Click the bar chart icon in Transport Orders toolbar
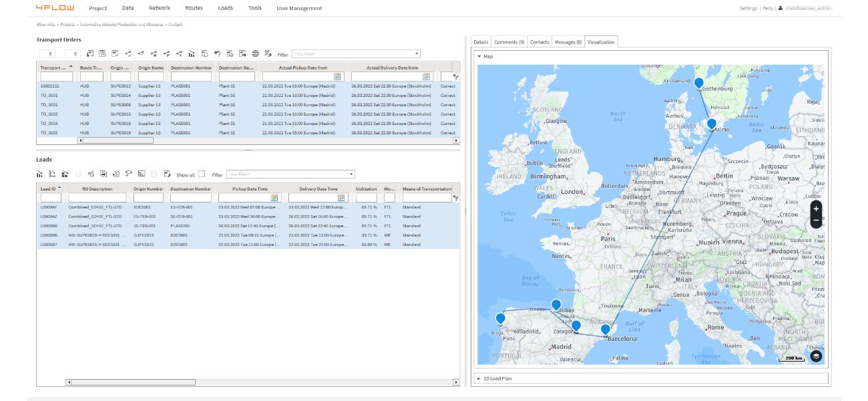This screenshot has width=868, height=401. (x=192, y=53)
